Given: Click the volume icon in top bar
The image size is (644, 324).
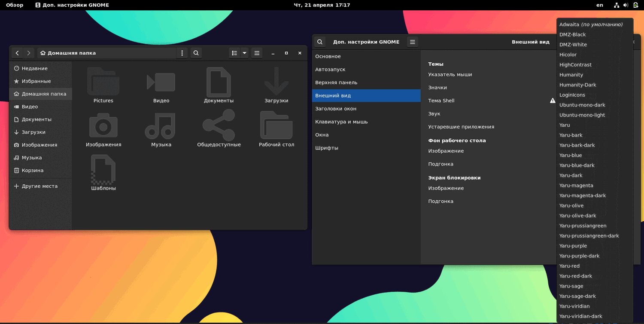Looking at the screenshot, I should (x=626, y=5).
